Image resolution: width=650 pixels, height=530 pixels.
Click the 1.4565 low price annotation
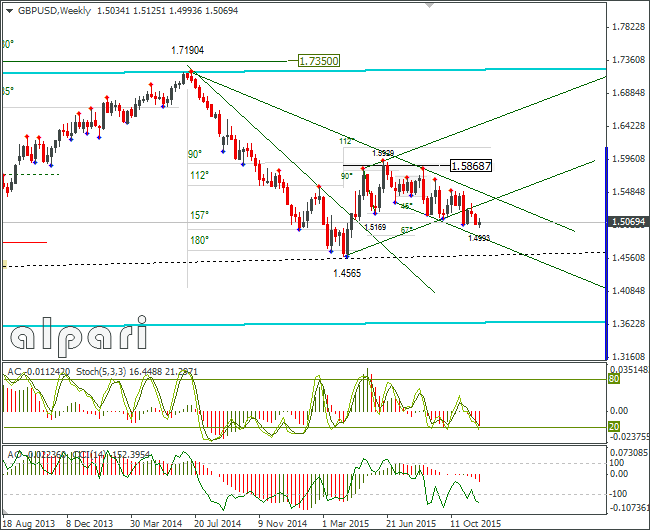347,273
